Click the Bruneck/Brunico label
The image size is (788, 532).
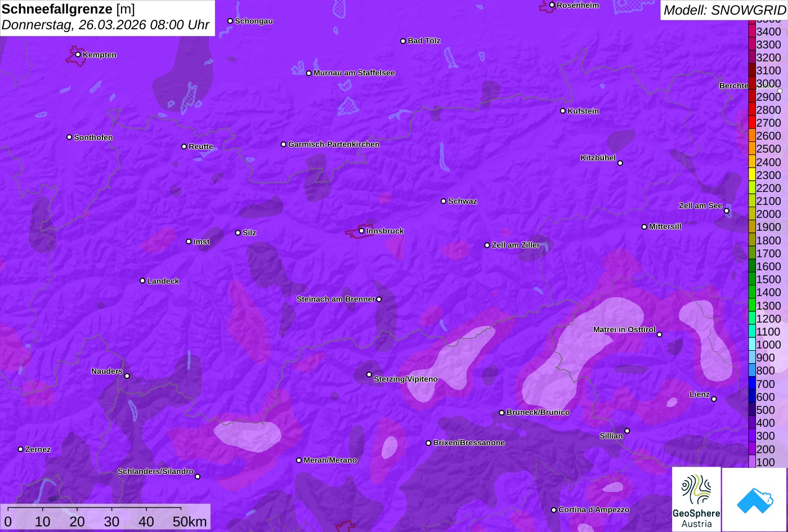(x=538, y=412)
